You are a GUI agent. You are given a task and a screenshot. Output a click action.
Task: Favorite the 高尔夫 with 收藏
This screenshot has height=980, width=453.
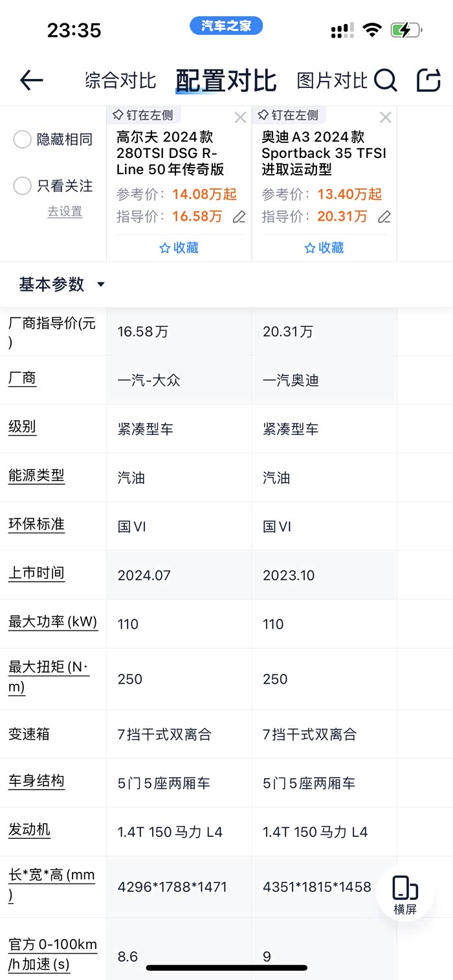click(179, 248)
